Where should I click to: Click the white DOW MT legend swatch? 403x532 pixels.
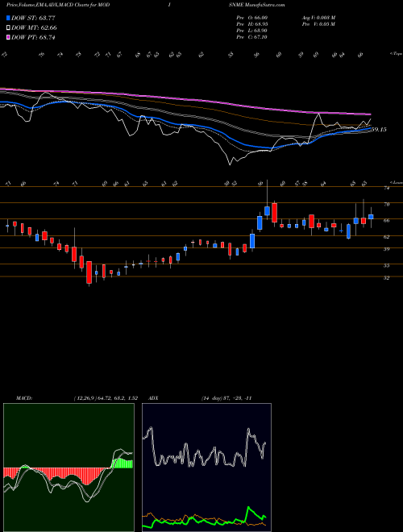click(x=9, y=28)
